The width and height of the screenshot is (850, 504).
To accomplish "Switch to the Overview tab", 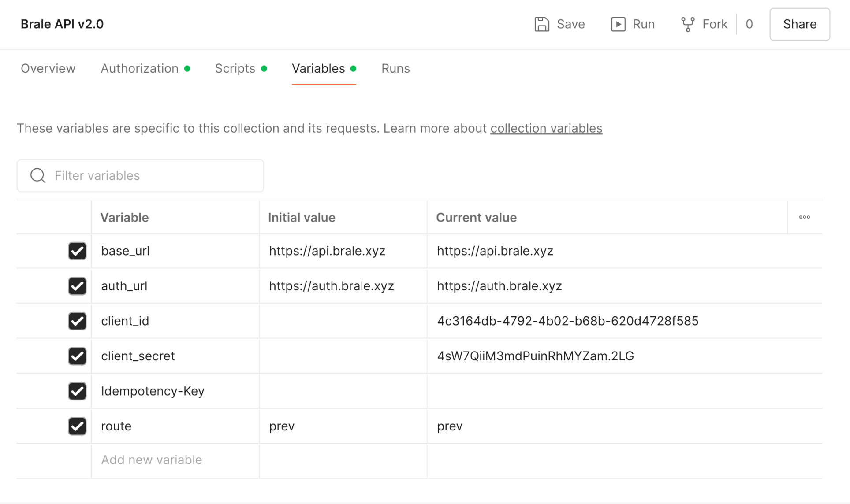I will (48, 69).
